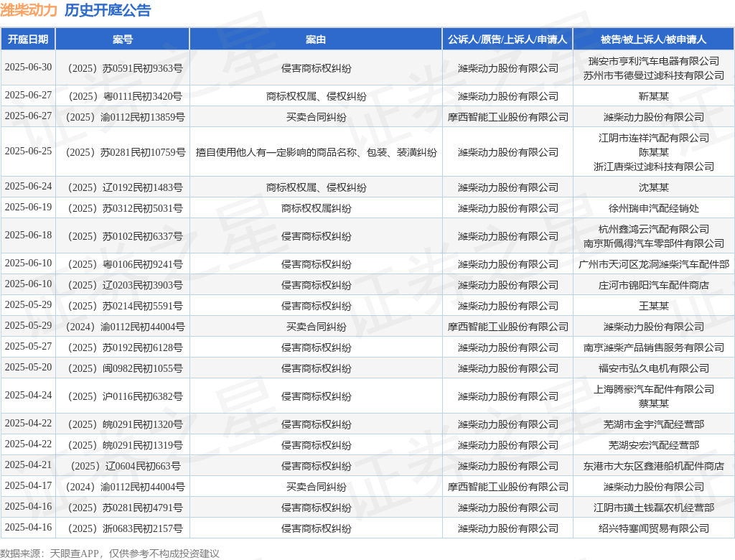Click defendant 上海腾豪汽车配件有限公司
This screenshot has height=560, width=735.
point(653,389)
